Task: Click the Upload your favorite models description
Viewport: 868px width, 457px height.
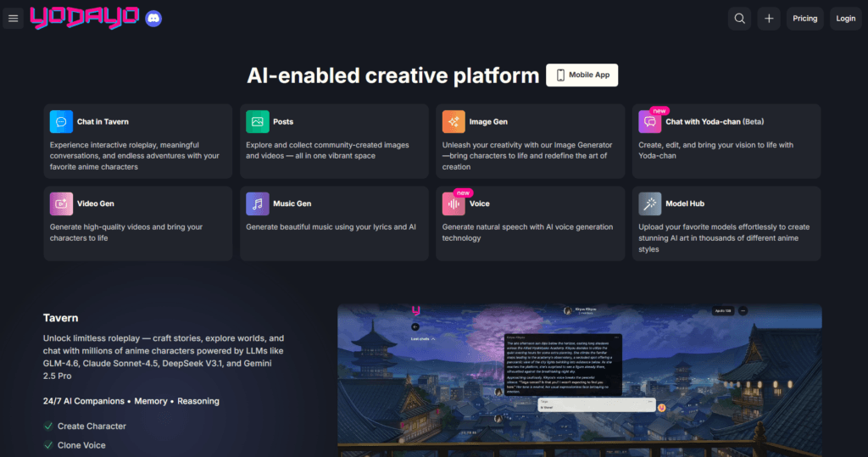Action: point(724,238)
